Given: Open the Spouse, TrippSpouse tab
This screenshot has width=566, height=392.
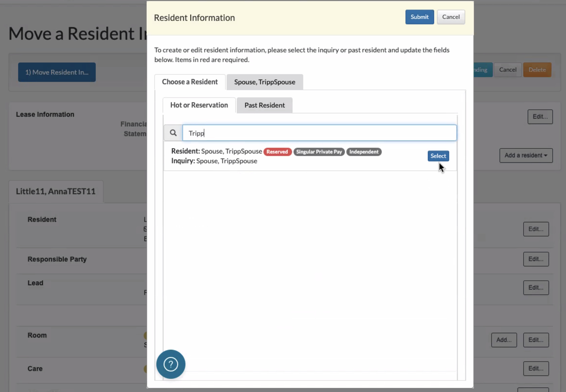Looking at the screenshot, I should click(x=265, y=82).
